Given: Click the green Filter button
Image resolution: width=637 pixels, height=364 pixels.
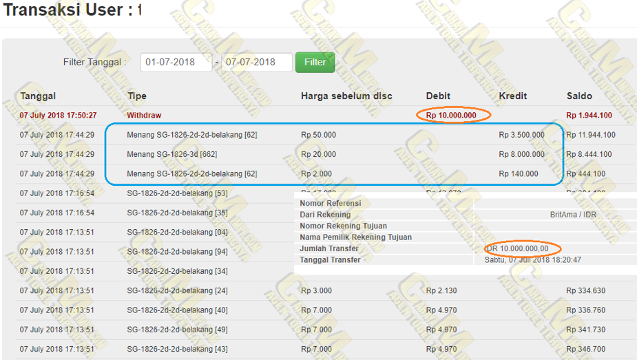Looking at the screenshot, I should click(x=315, y=62).
